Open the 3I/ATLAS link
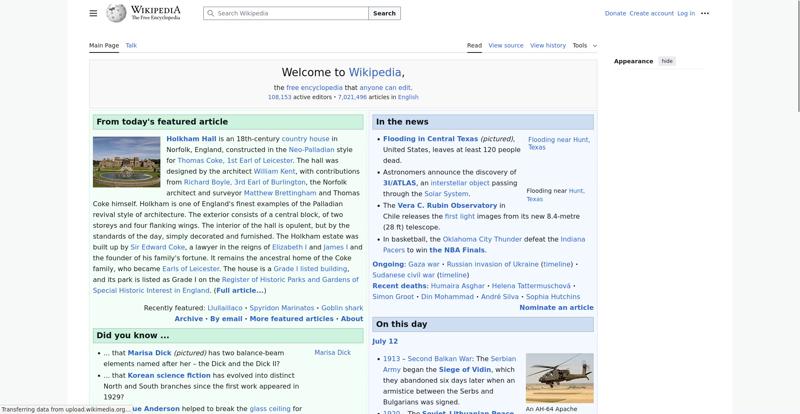Viewport: 800px width, 414px height. (399, 183)
